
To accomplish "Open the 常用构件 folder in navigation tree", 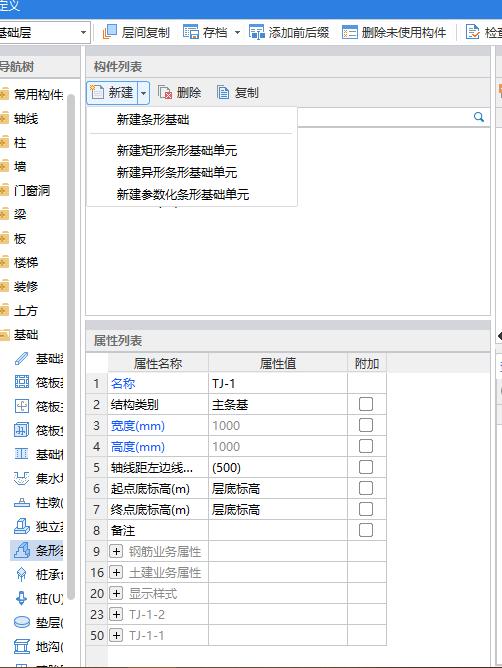I will coord(4,94).
